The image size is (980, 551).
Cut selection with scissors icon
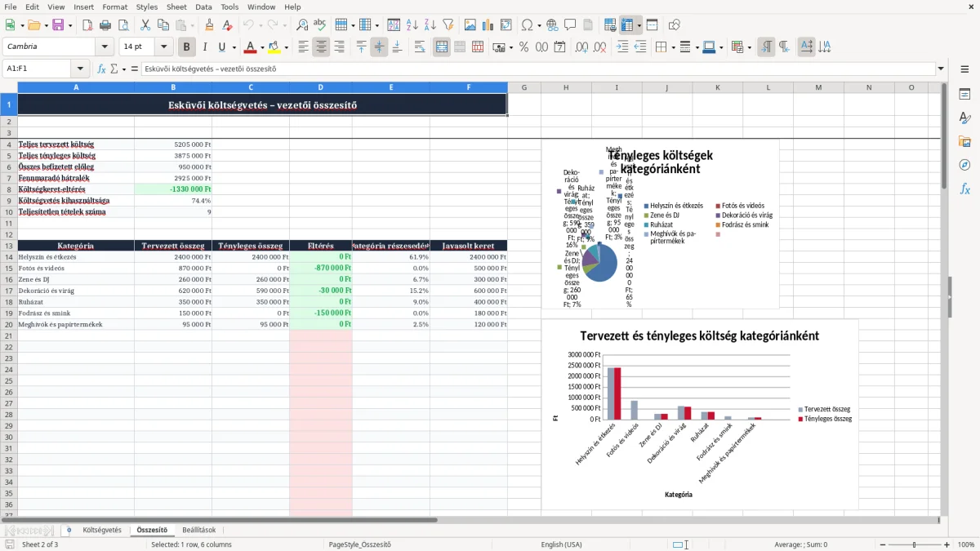[x=145, y=25]
